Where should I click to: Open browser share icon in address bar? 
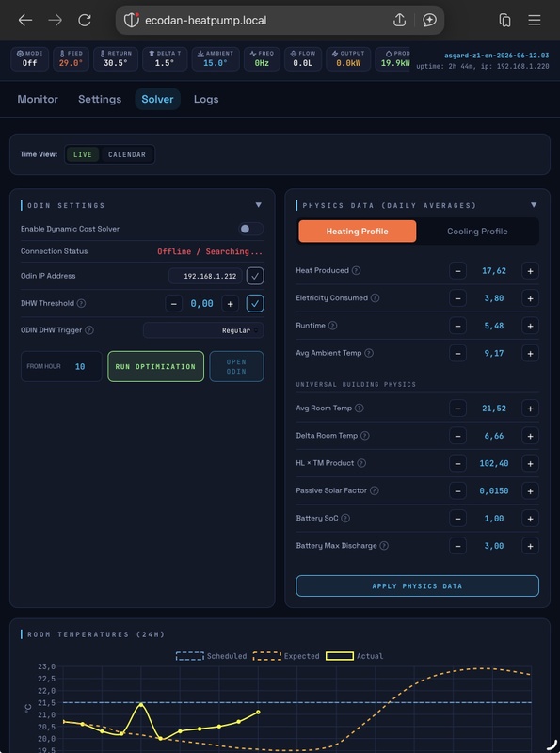(x=399, y=20)
